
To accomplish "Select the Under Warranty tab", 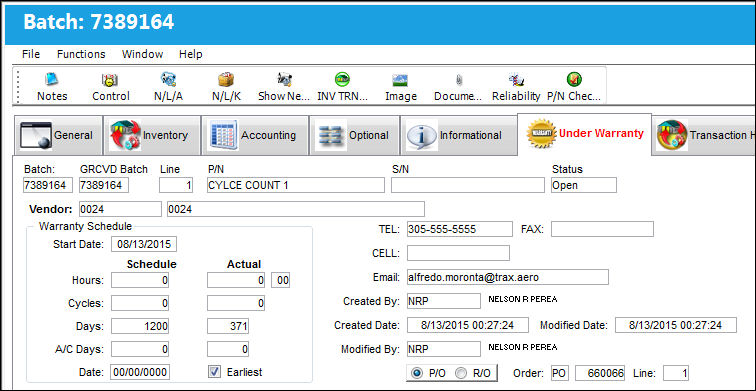I will (x=584, y=134).
